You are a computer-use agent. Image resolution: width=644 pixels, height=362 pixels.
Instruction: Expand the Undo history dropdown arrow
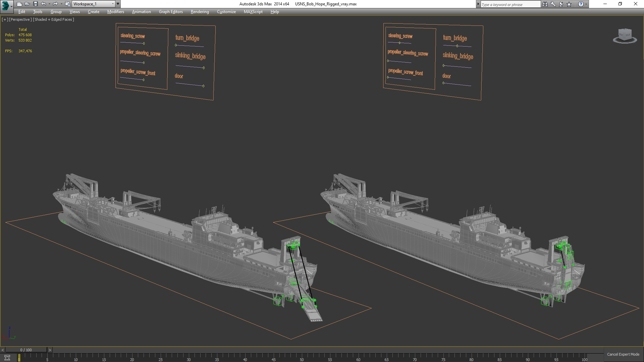49,4
